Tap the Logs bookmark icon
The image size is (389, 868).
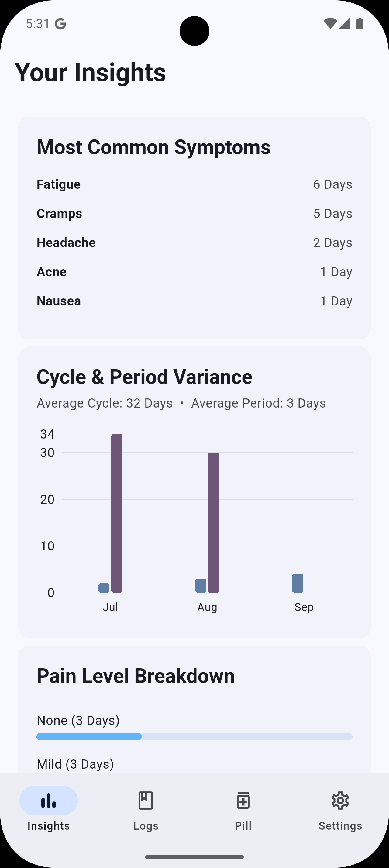(146, 800)
